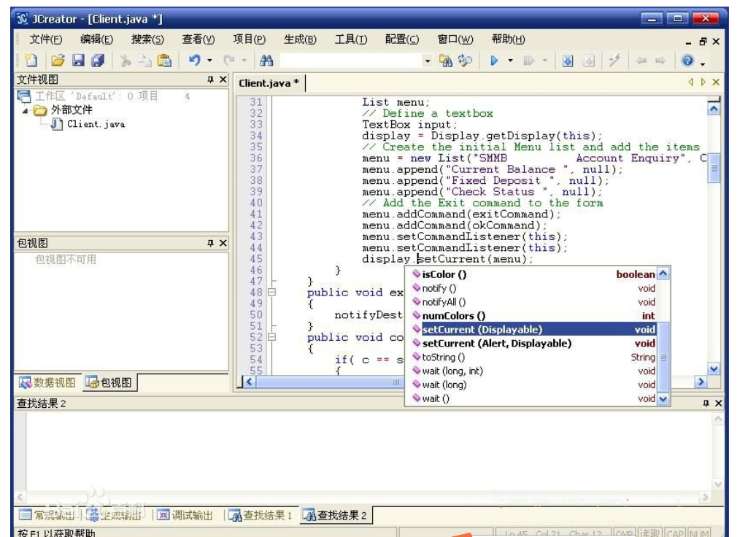Choose setCurrent (Alert, Displayable) in autocomplete
This screenshot has width=756, height=537.
533,343
